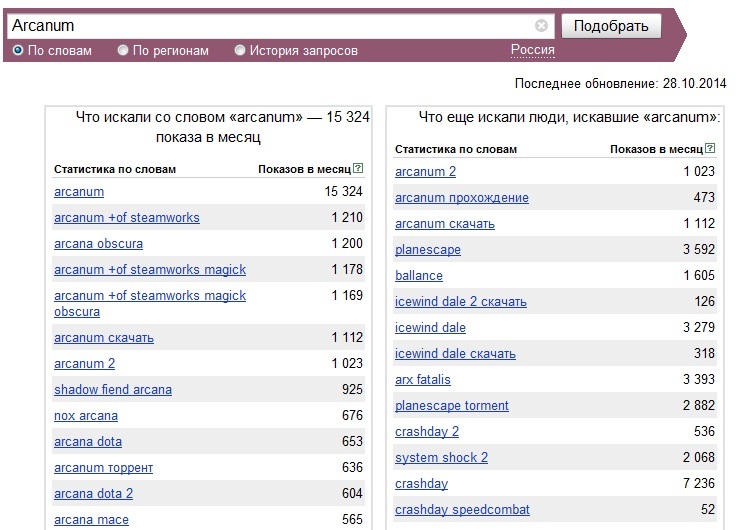Open arcanum скачать link in right table
739x530 pixels.
(x=444, y=223)
